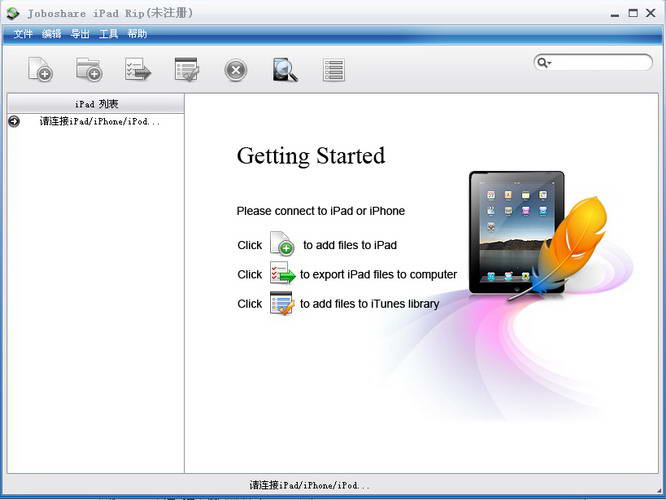The image size is (666, 500).
Task: Click the list view toolbar icon
Action: tap(334, 70)
